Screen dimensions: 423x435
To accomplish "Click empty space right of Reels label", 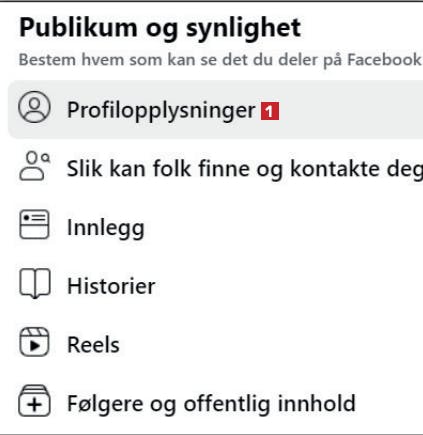I will (x=272, y=345).
